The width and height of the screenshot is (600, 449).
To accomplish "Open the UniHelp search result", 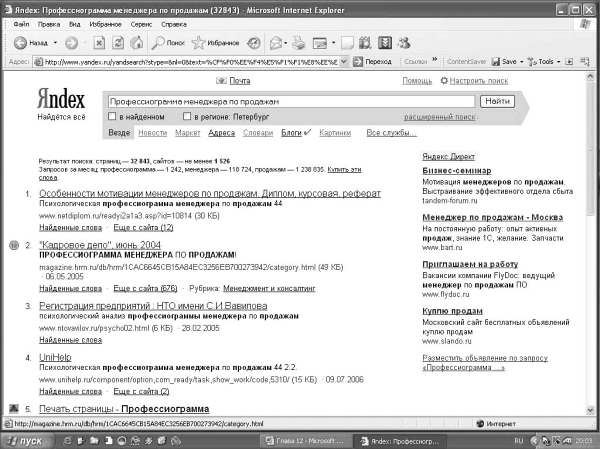I will click(x=55, y=357).
